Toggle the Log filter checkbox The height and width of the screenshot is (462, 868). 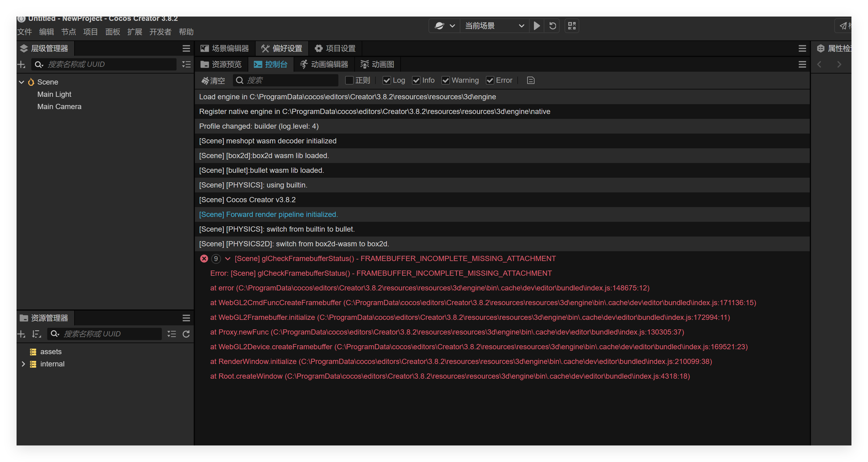tap(387, 80)
